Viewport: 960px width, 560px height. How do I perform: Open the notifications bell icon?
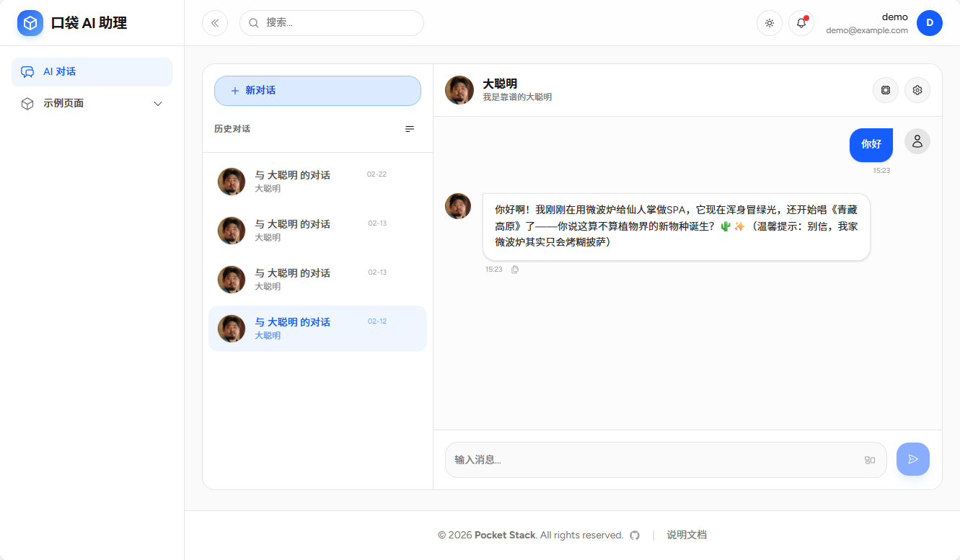tap(801, 23)
